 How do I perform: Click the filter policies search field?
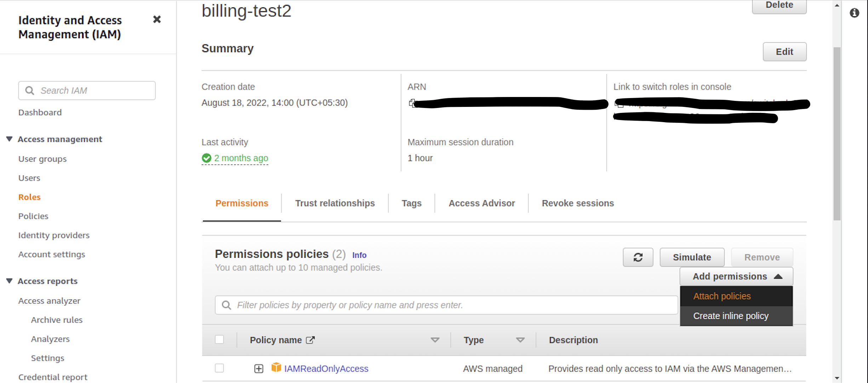pos(446,305)
